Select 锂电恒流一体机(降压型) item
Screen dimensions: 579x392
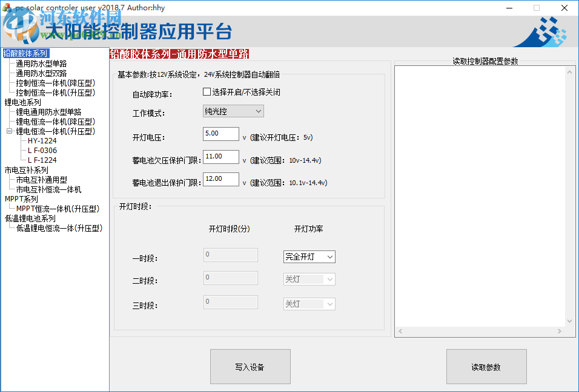[55, 122]
